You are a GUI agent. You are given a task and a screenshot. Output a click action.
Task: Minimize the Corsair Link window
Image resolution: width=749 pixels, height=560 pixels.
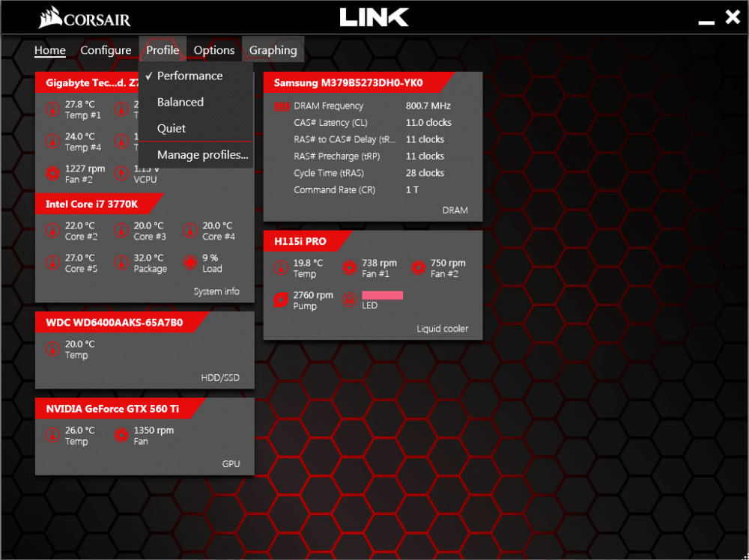click(x=706, y=22)
